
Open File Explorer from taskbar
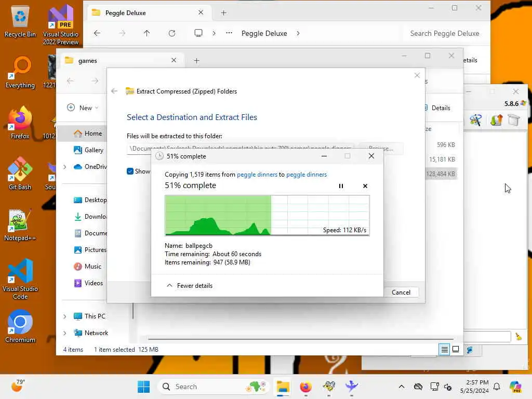(283, 387)
